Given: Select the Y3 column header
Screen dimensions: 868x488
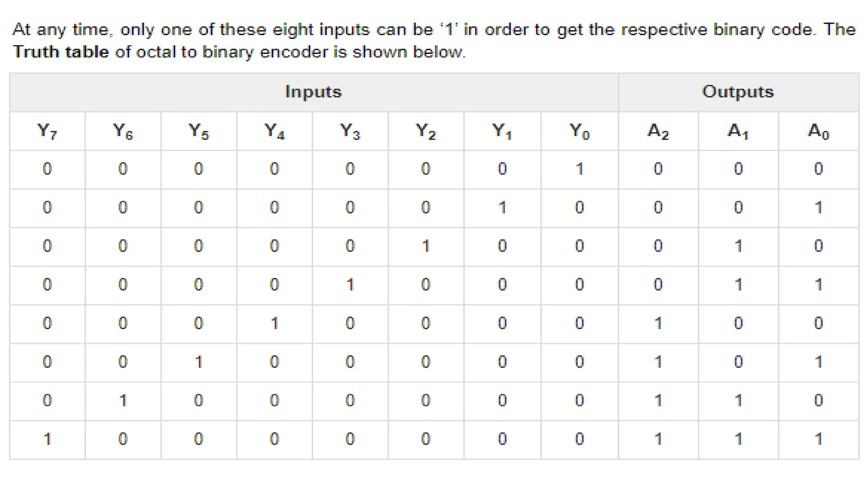Looking at the screenshot, I should [350, 131].
